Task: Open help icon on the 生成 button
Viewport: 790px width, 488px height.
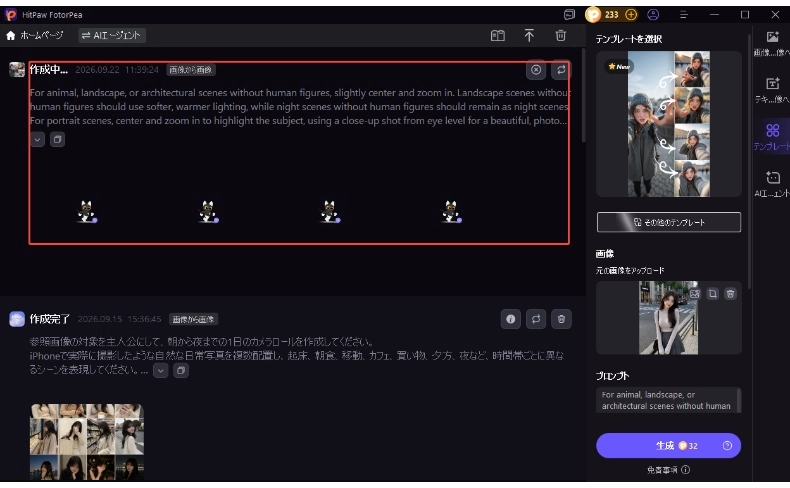Action: pyautogui.click(x=727, y=446)
